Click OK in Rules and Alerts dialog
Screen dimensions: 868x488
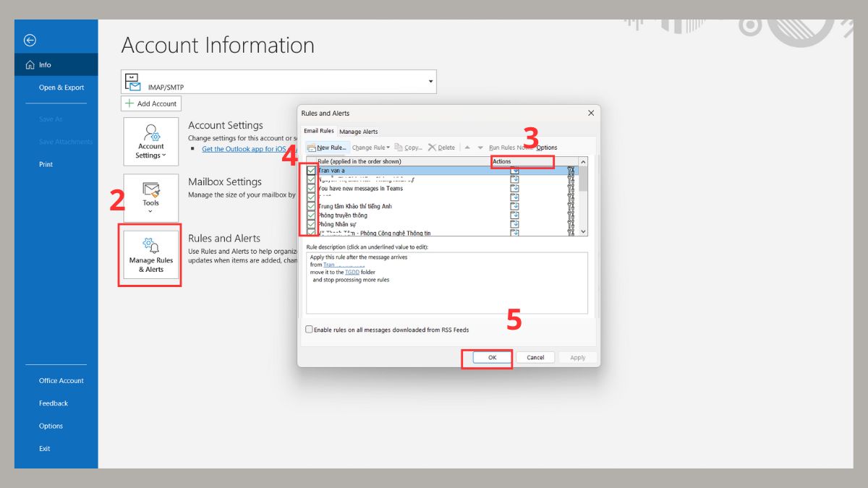tap(492, 357)
